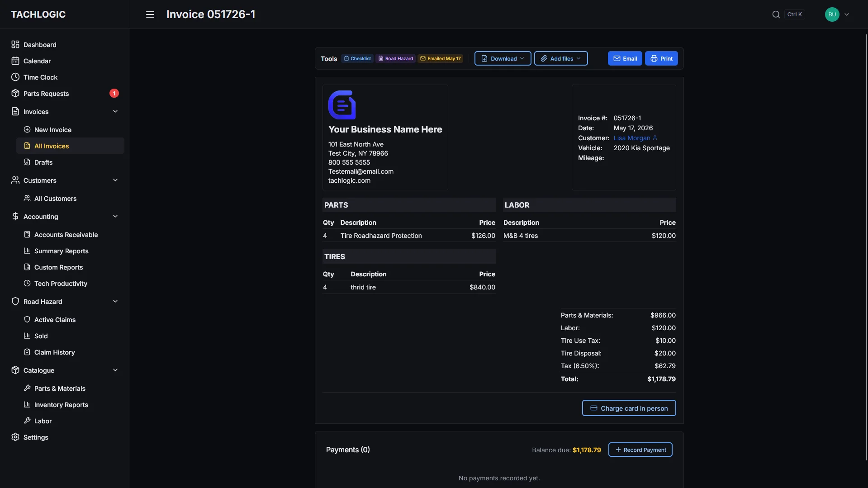Click Record Payment button
868x488 pixels.
tap(640, 450)
